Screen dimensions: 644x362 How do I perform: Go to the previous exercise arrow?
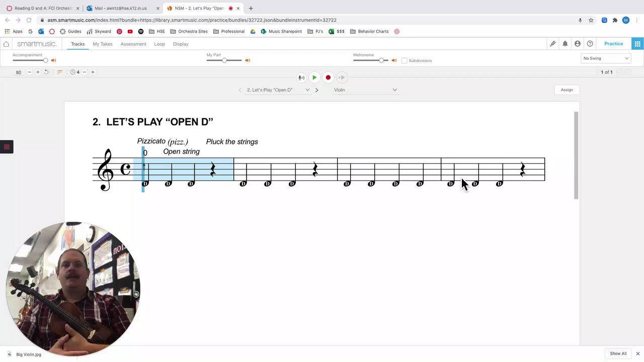pos(240,90)
